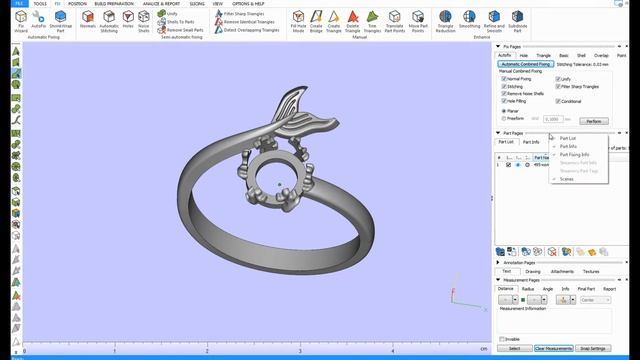Click the Clear Measurements button
Screen dimensions: 640x360
click(x=553, y=348)
